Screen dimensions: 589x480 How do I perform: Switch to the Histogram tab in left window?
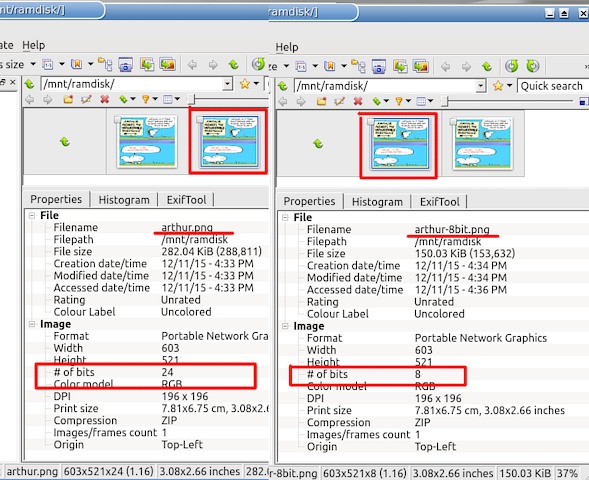124,200
